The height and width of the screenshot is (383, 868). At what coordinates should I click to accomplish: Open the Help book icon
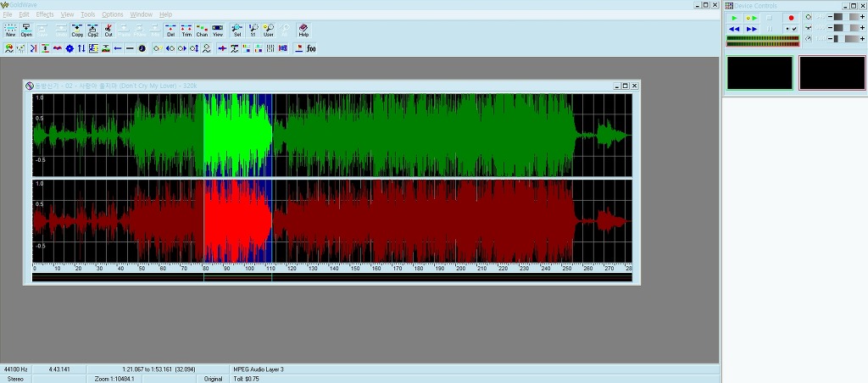point(303,31)
